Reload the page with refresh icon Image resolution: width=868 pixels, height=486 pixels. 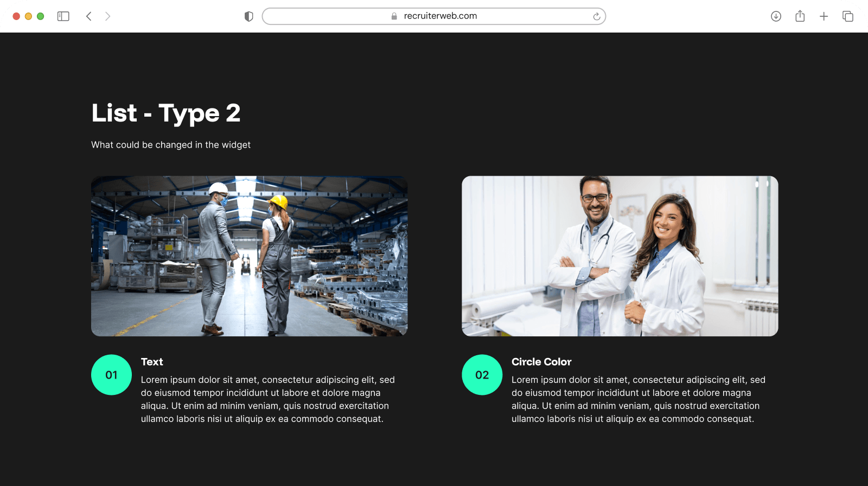tap(596, 16)
